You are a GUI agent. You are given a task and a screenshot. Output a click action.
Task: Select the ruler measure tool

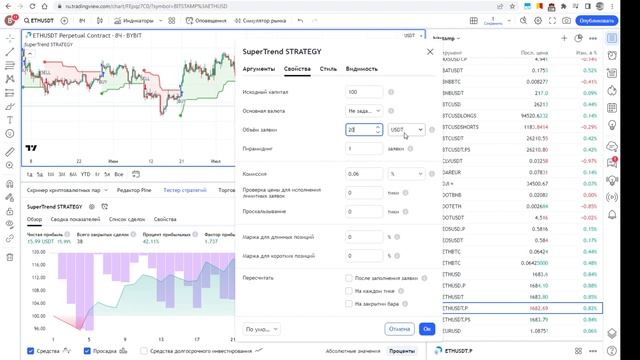(10, 152)
